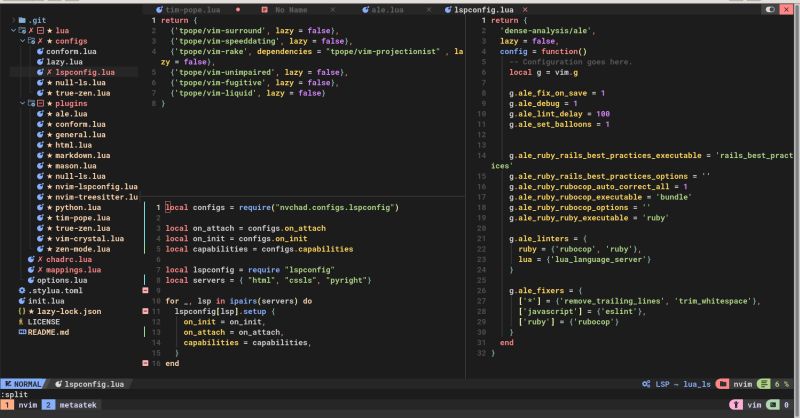Click git deleted marker beside plugins folder
Viewport: 800px width, 418px height.
click(40, 103)
